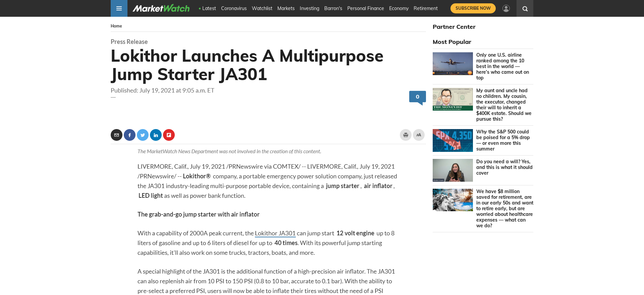Go to the Markets menu item
Viewport: 644px width, 295px height.
pos(286,8)
